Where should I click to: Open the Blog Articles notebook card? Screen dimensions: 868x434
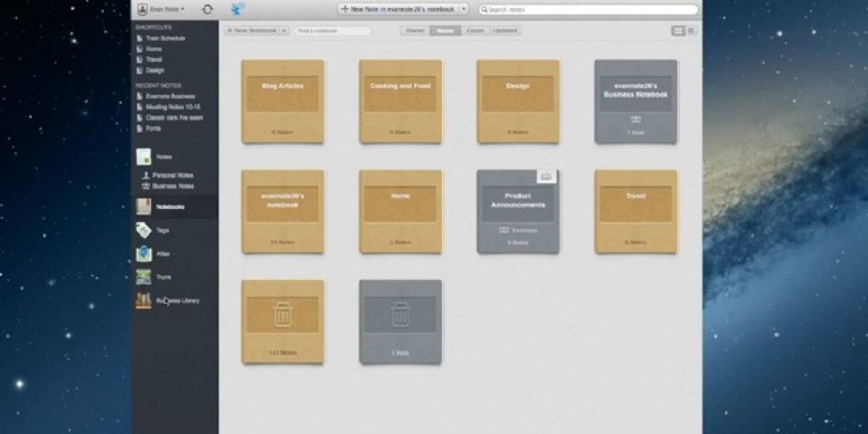[283, 101]
